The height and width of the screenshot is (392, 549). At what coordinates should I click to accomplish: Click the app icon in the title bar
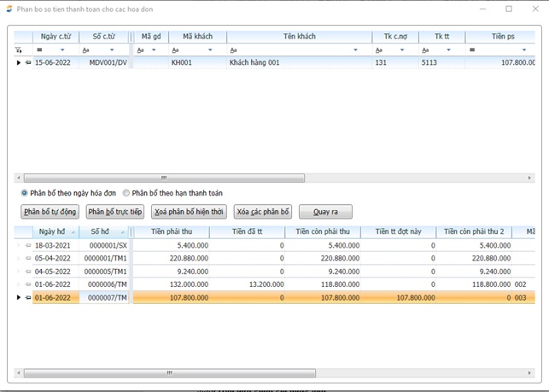tap(9, 9)
